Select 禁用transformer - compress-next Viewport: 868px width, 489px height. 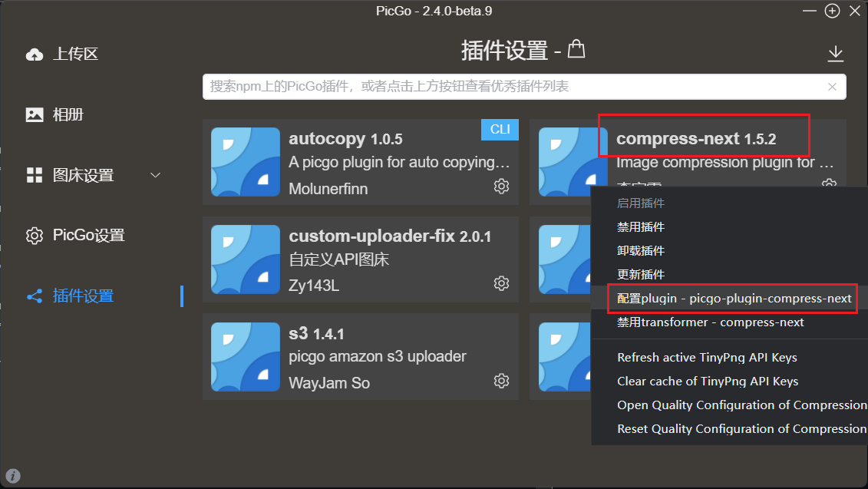coord(710,322)
